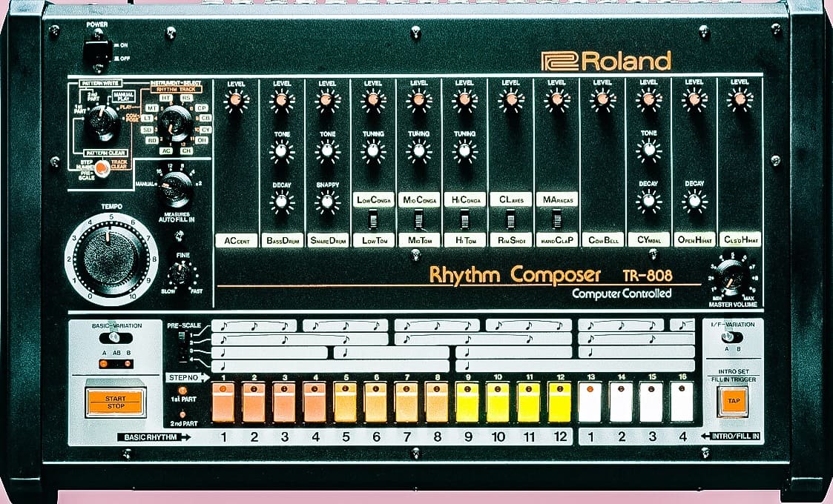This screenshot has height=504, width=833.
Task: Select white step button number 14
Action: (x=621, y=402)
